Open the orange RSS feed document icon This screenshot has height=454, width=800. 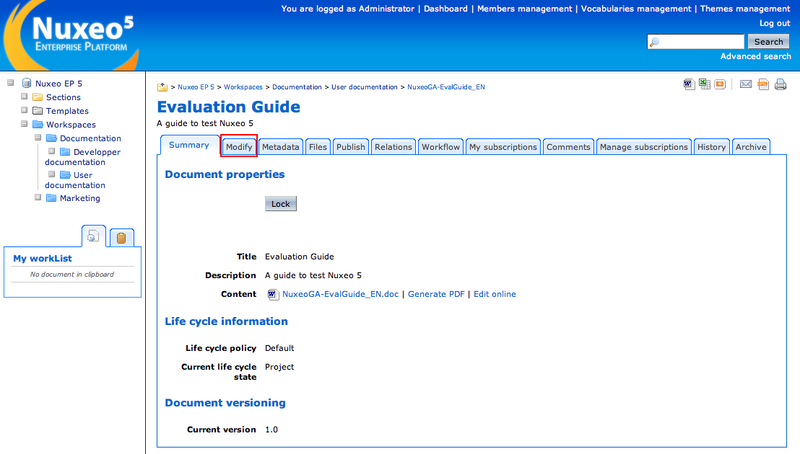tap(763, 84)
